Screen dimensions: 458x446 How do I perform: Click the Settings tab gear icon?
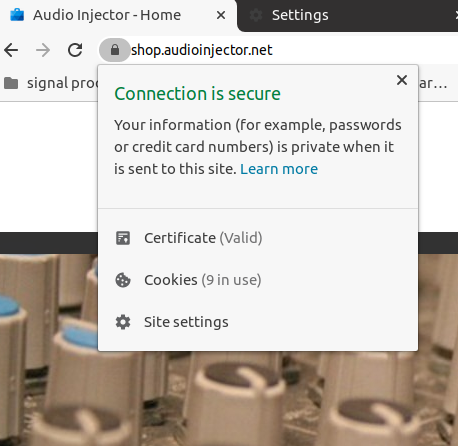pyautogui.click(x=256, y=15)
